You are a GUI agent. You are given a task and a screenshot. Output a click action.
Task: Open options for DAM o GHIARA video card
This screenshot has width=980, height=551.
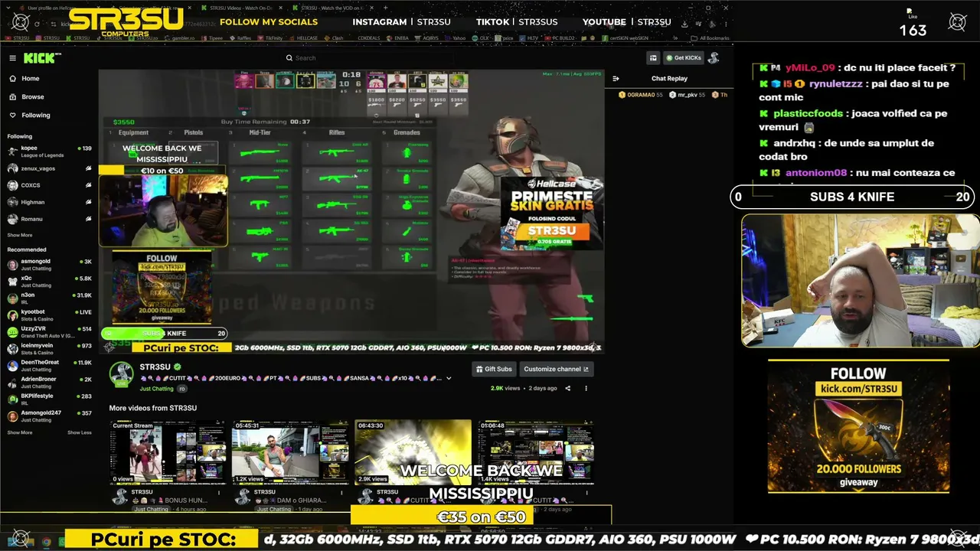click(341, 492)
